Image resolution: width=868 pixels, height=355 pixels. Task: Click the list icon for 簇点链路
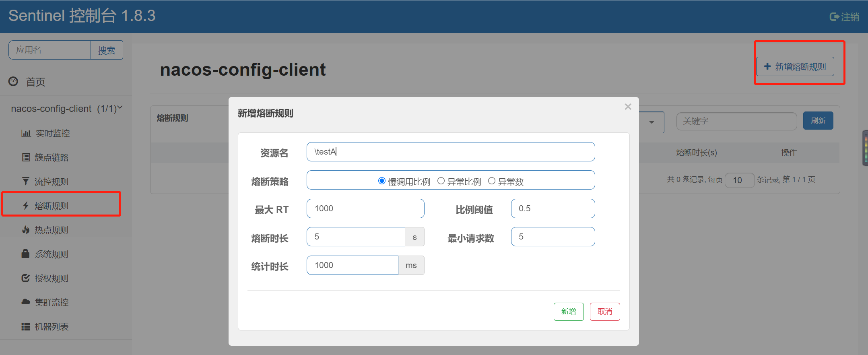click(x=26, y=157)
